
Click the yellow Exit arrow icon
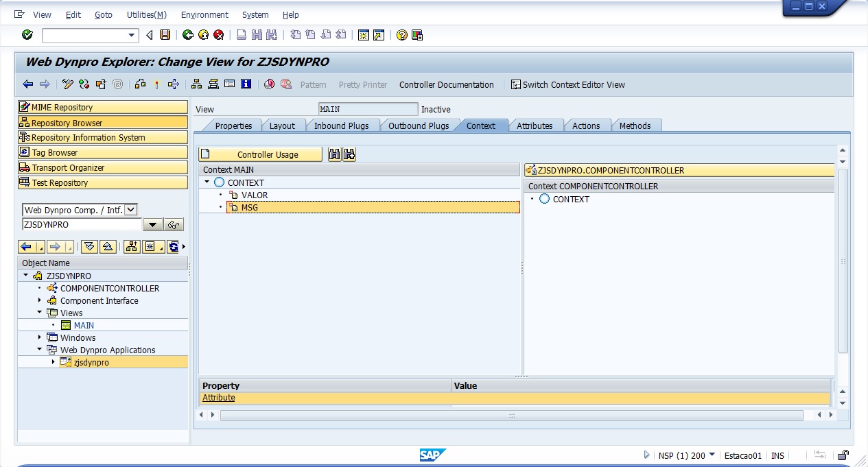coord(203,35)
